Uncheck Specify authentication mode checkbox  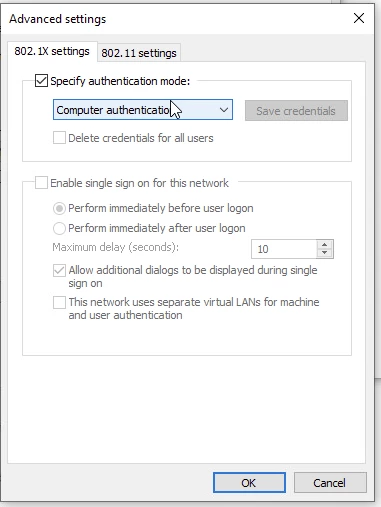point(41,81)
